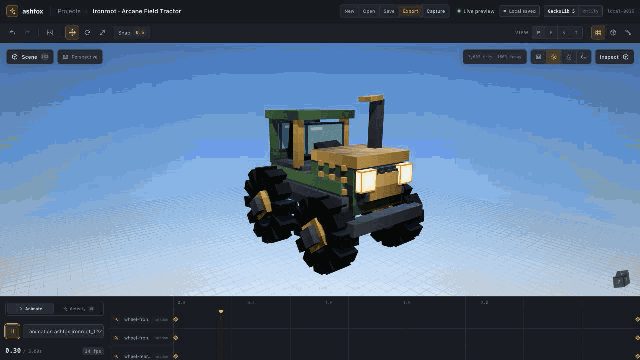
Task: Select the F view preset
Action: coord(551,32)
